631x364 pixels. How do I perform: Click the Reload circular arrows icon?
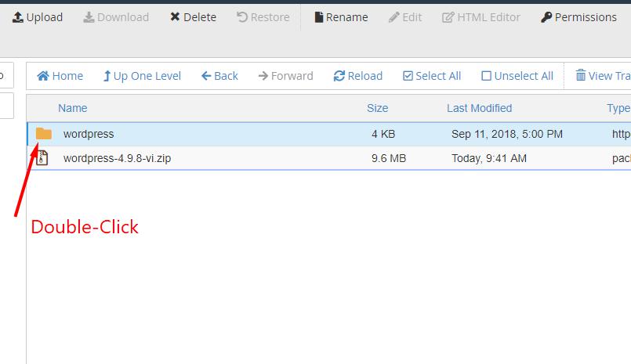tap(339, 76)
